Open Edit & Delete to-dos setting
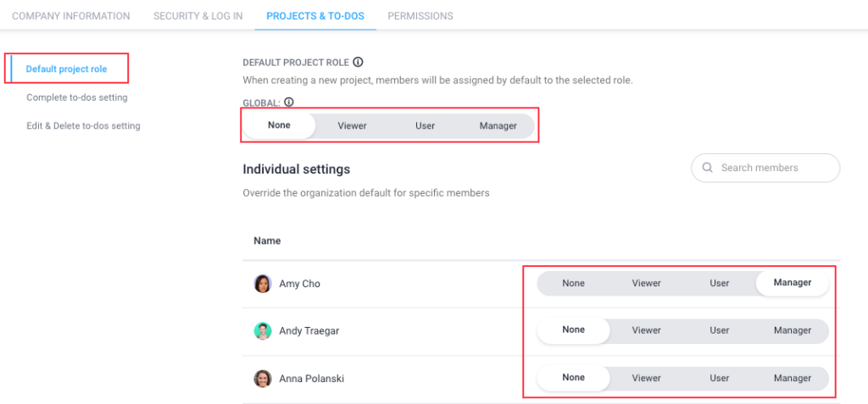 (83, 125)
